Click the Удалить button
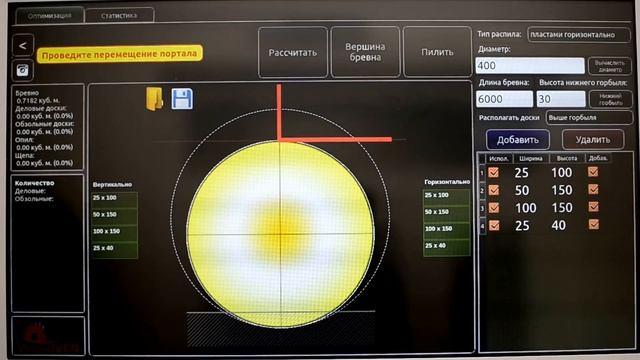 pyautogui.click(x=593, y=140)
